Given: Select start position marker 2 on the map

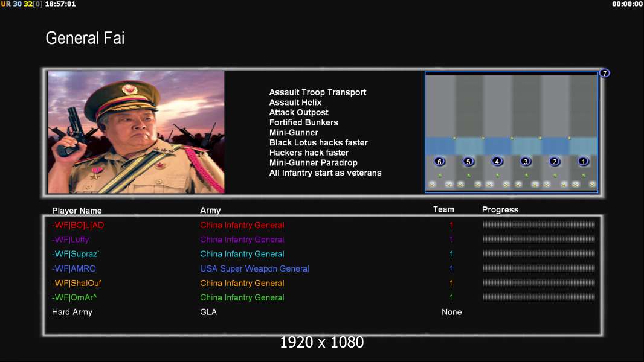Looking at the screenshot, I should point(554,161).
